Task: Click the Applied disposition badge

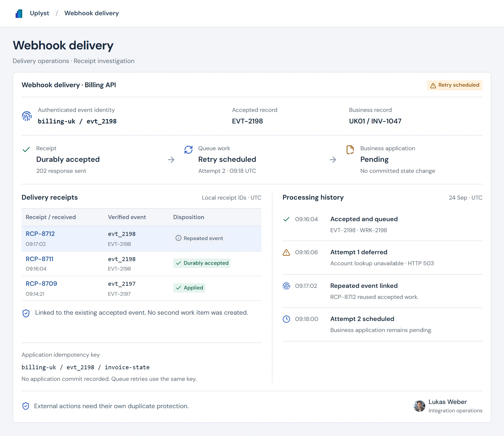Action: (189, 288)
